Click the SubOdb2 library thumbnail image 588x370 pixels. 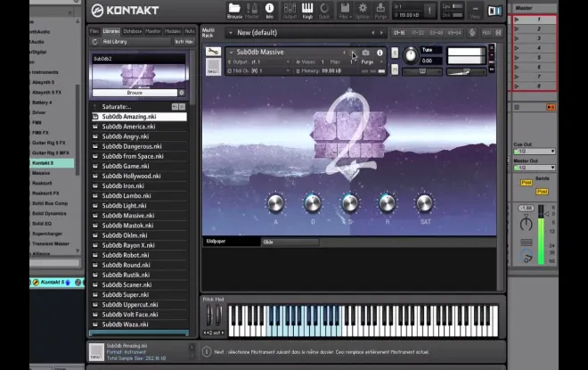pyautogui.click(x=139, y=76)
